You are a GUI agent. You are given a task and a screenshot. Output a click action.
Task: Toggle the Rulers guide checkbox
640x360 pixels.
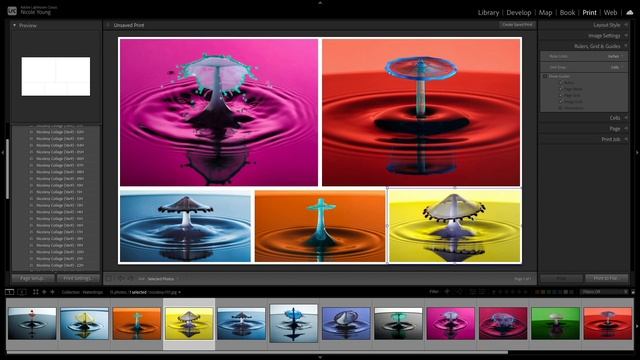(561, 82)
